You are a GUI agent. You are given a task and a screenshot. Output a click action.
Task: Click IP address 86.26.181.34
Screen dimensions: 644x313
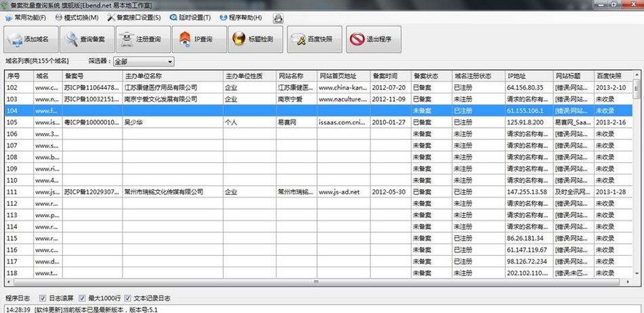[x=525, y=238]
